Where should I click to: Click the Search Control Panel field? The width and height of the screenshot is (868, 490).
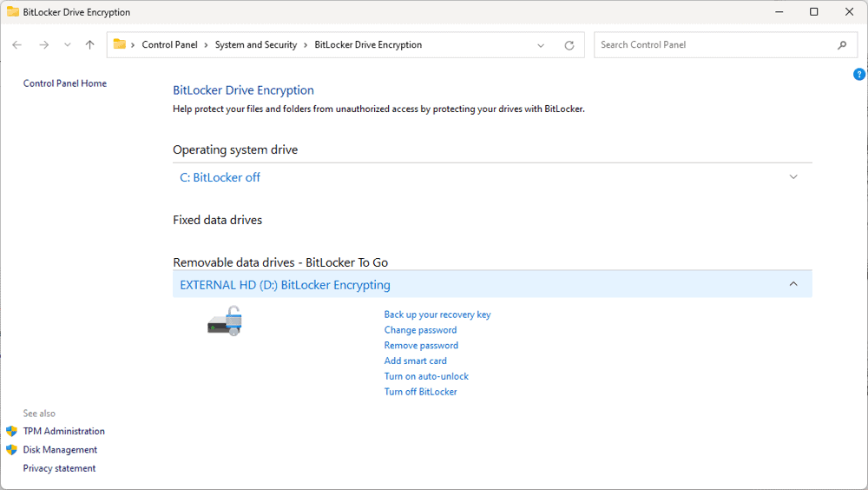click(726, 45)
